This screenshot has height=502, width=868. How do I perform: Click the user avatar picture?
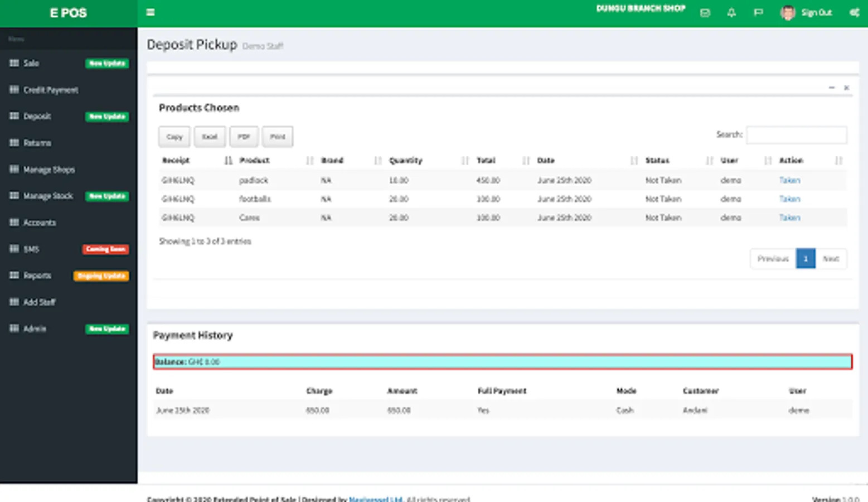tap(787, 12)
